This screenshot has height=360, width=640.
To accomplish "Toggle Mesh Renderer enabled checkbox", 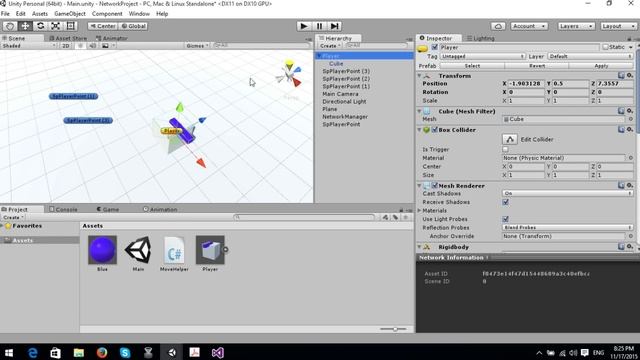I will pos(435,185).
